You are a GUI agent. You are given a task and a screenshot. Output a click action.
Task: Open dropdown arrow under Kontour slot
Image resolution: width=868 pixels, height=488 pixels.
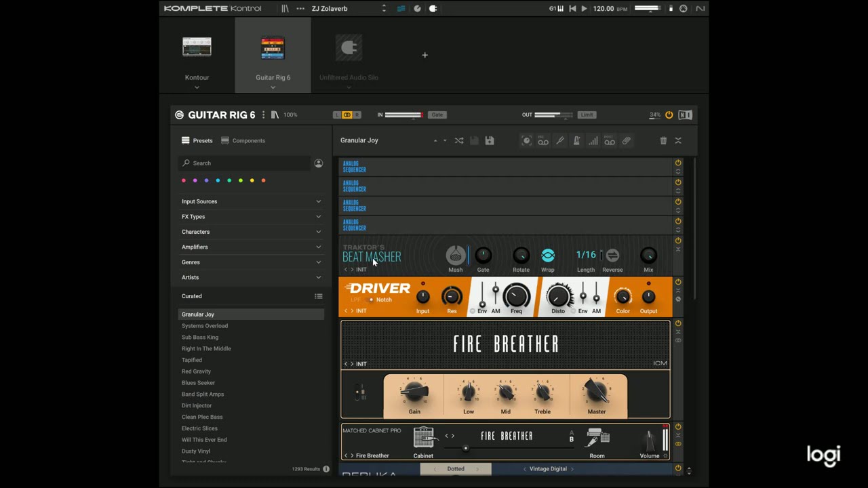[197, 87]
